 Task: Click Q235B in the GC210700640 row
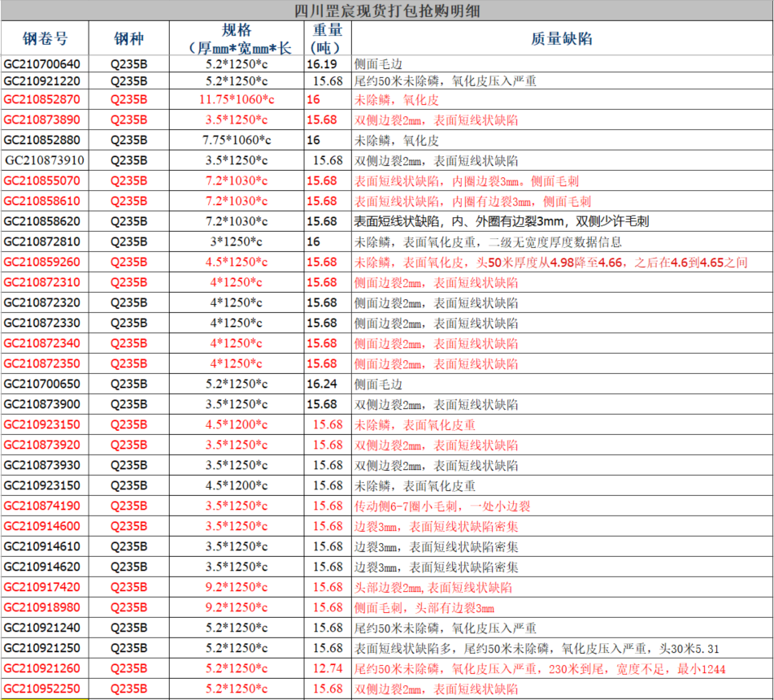point(128,64)
